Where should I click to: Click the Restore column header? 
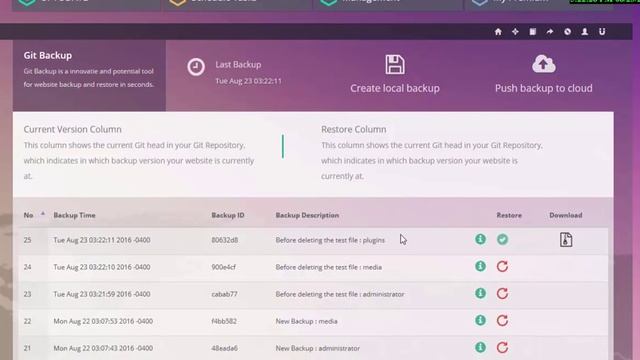509,215
